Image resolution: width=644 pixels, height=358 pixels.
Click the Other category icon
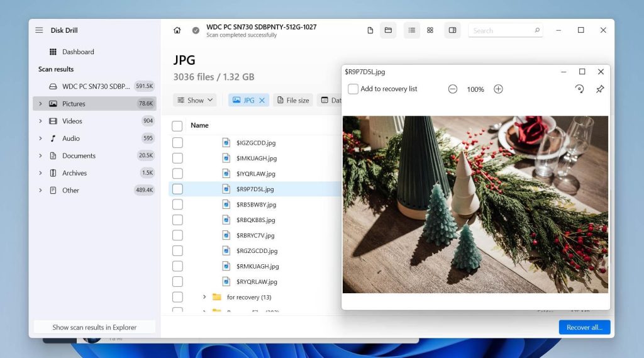(x=53, y=190)
